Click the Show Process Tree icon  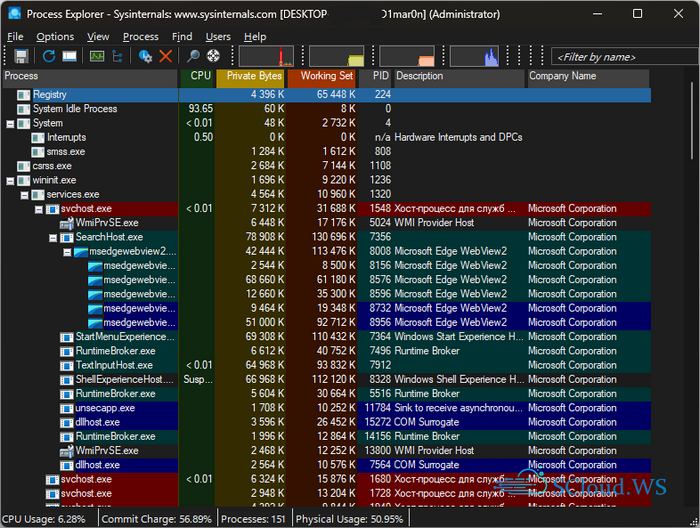click(119, 57)
